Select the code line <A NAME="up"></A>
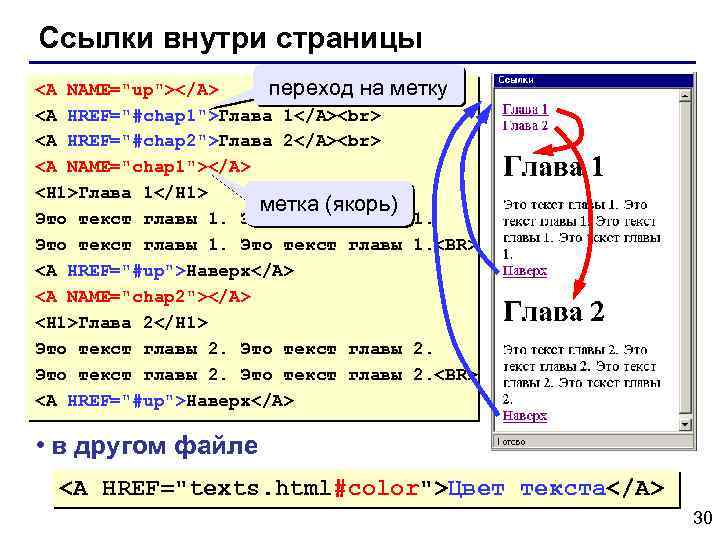720x540 pixels. click(127, 90)
